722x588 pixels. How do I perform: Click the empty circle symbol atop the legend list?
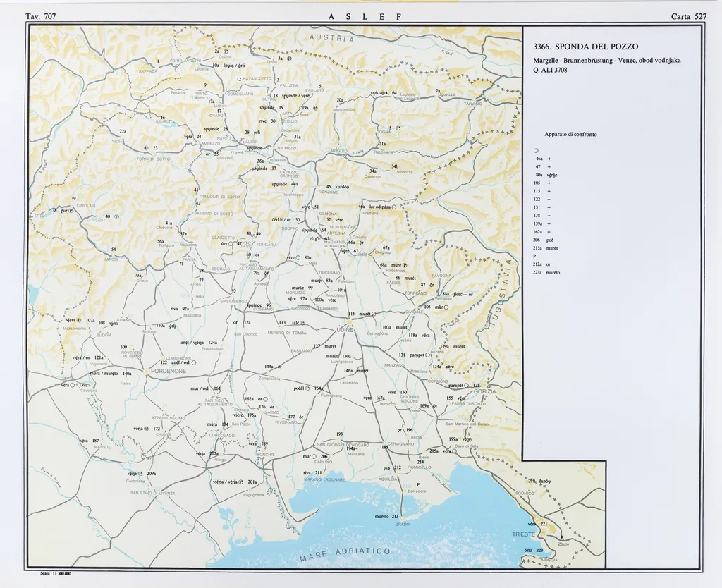537,150
